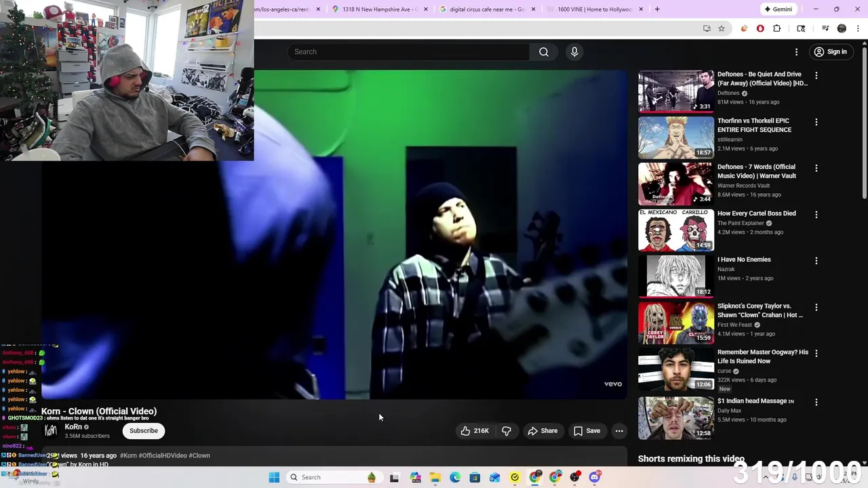Image resolution: width=868 pixels, height=488 pixels.
Task: Open Windows Start menu
Action: [274, 477]
